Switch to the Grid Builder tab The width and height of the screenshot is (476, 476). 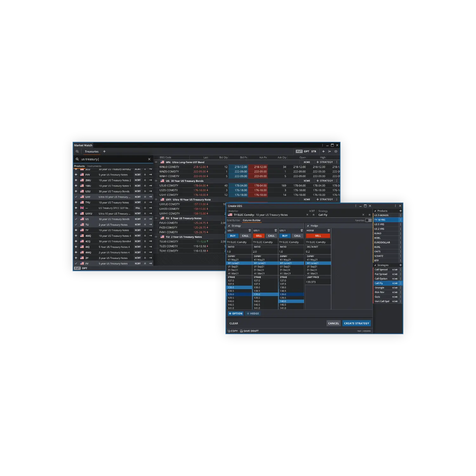[234, 220]
